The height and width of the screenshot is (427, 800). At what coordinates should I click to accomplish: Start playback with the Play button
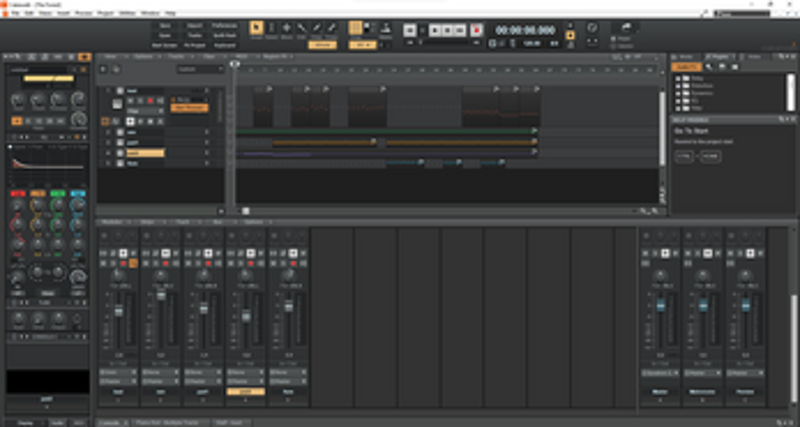(435, 30)
